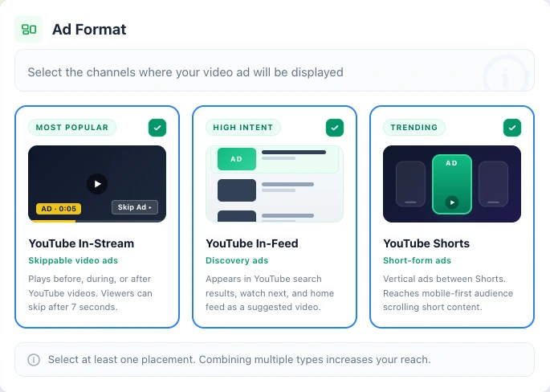
Task: Click the In-Stream description about skipping
Action: pyautogui.click(x=90, y=293)
